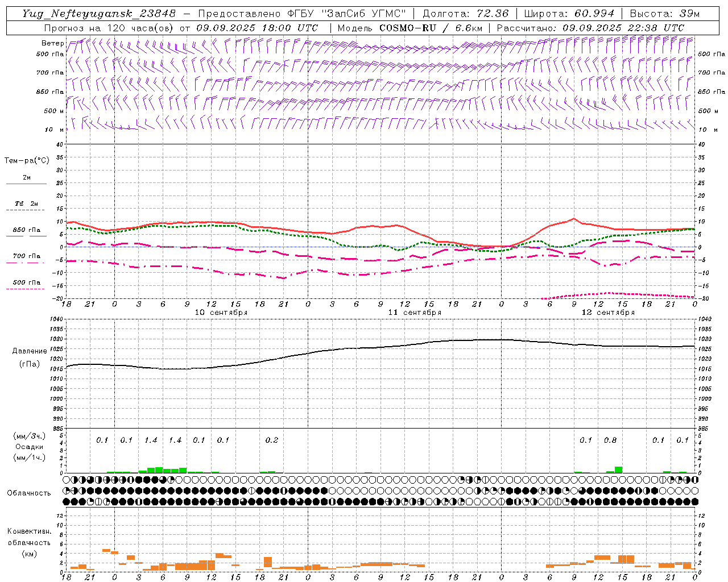Click the 700 гПа legend under Тем-ра
Screen dimensions: 728x582
click(27, 256)
